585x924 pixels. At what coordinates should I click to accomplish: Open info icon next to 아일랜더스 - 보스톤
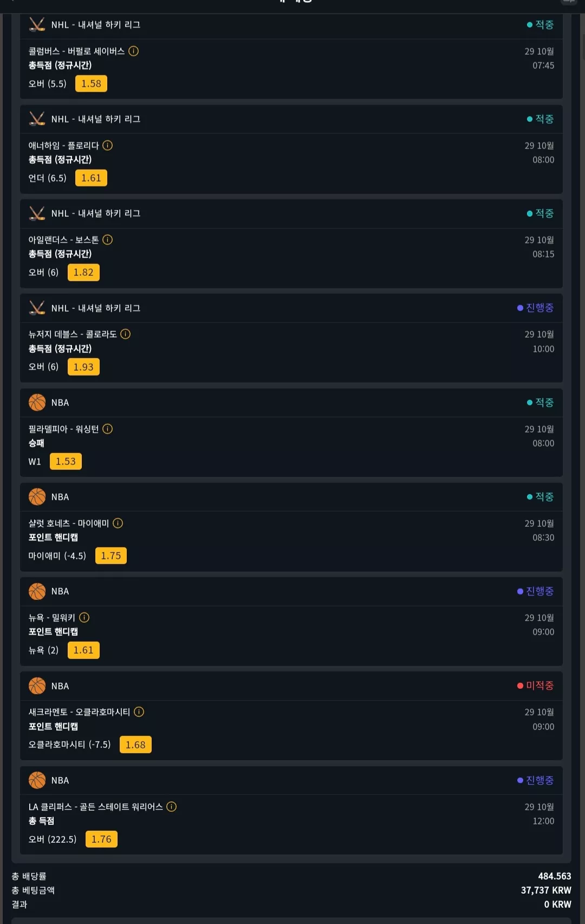[x=108, y=240]
